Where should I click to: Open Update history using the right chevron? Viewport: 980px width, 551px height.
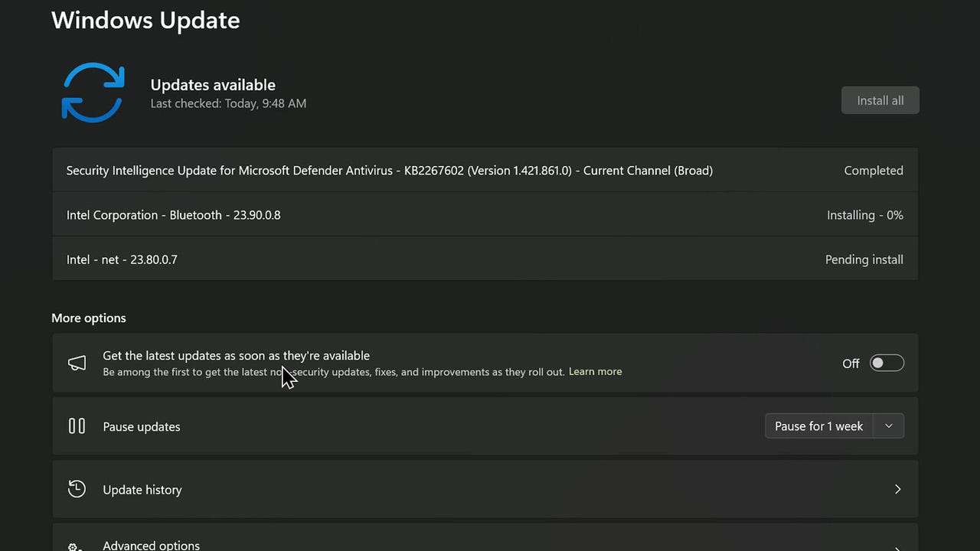pyautogui.click(x=897, y=489)
